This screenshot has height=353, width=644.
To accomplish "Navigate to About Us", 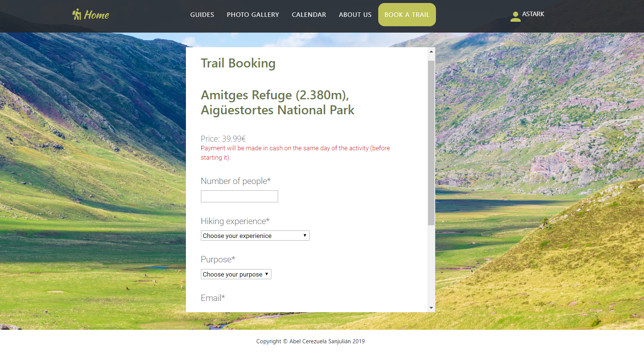I will (355, 15).
